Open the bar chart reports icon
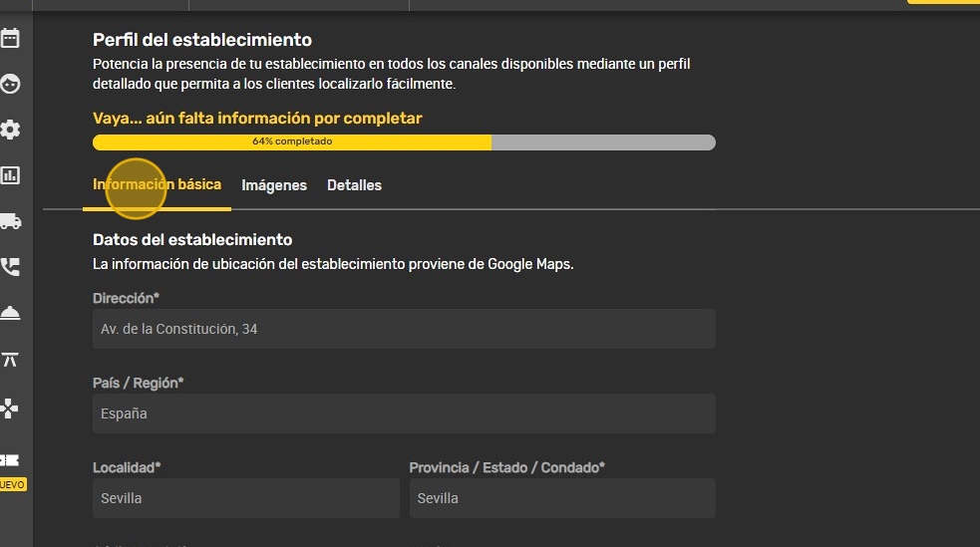980x547 pixels. coord(10,175)
